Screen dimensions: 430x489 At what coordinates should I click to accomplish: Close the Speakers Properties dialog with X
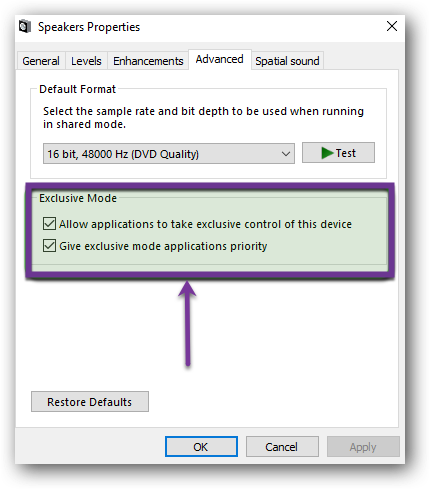[x=392, y=26]
